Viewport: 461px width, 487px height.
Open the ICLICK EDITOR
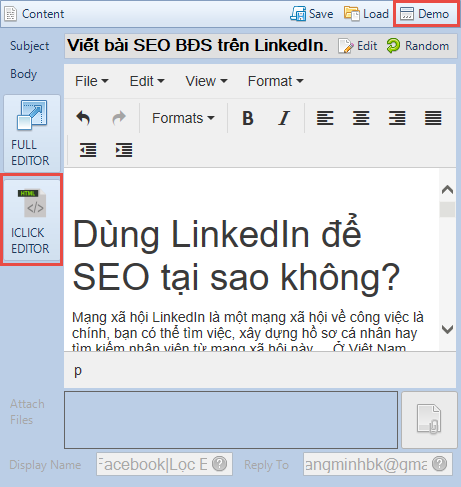click(32, 220)
